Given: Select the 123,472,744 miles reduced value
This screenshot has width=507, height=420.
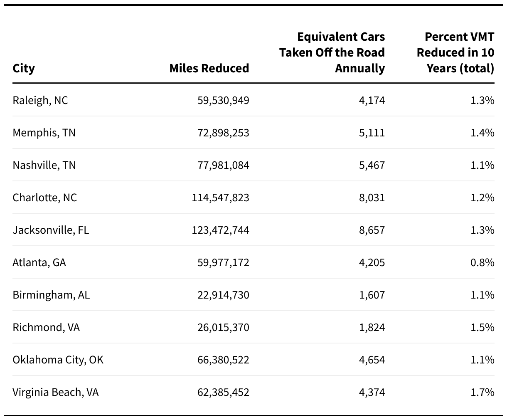Looking at the screenshot, I should click(x=221, y=230).
